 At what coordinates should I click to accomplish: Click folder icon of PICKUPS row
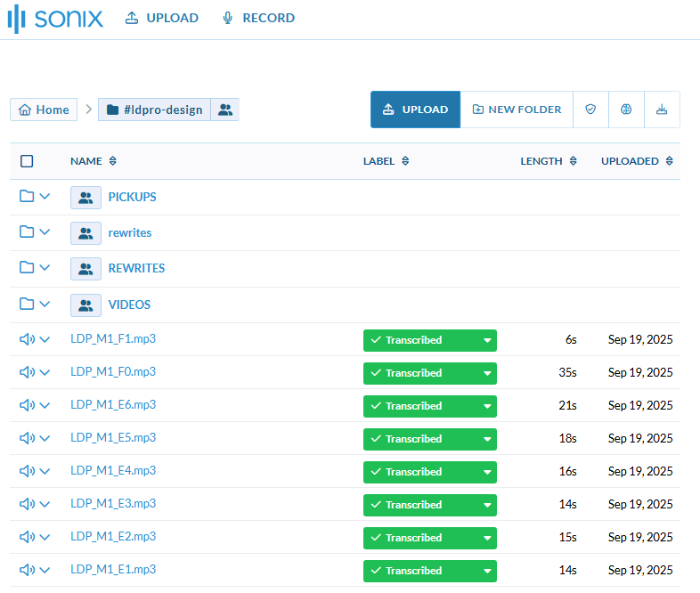click(27, 196)
